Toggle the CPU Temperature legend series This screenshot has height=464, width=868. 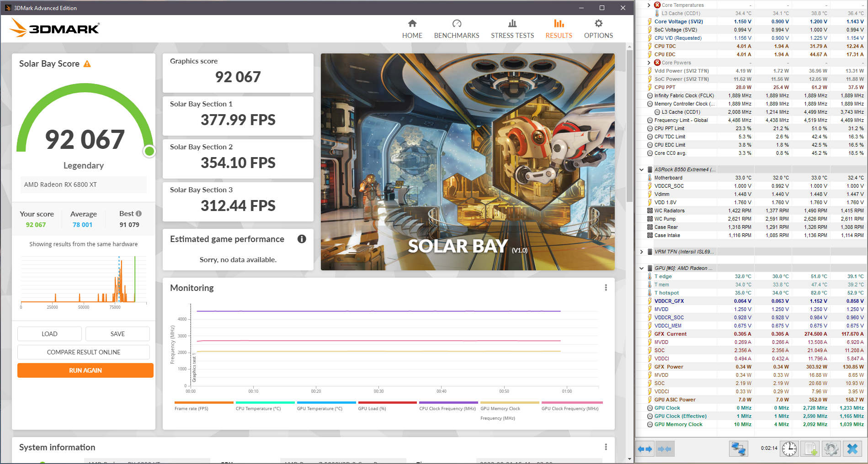[x=265, y=406]
